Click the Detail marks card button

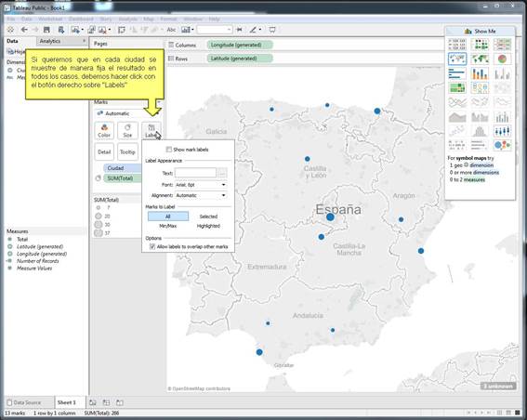coord(104,151)
